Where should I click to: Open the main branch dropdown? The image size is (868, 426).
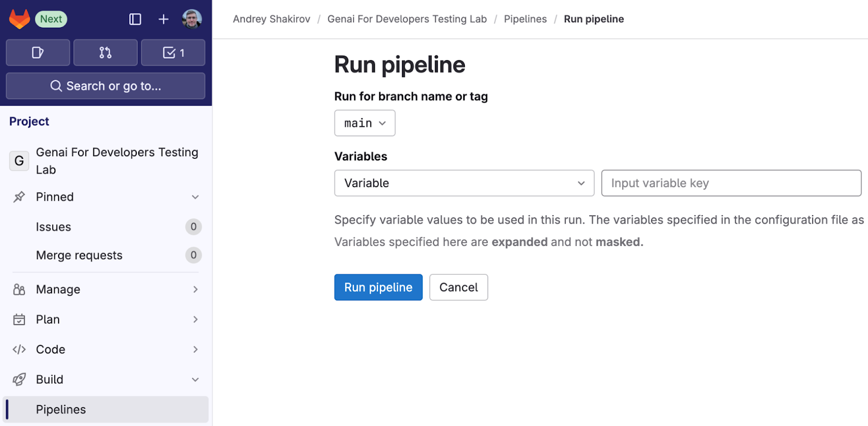pyautogui.click(x=365, y=124)
